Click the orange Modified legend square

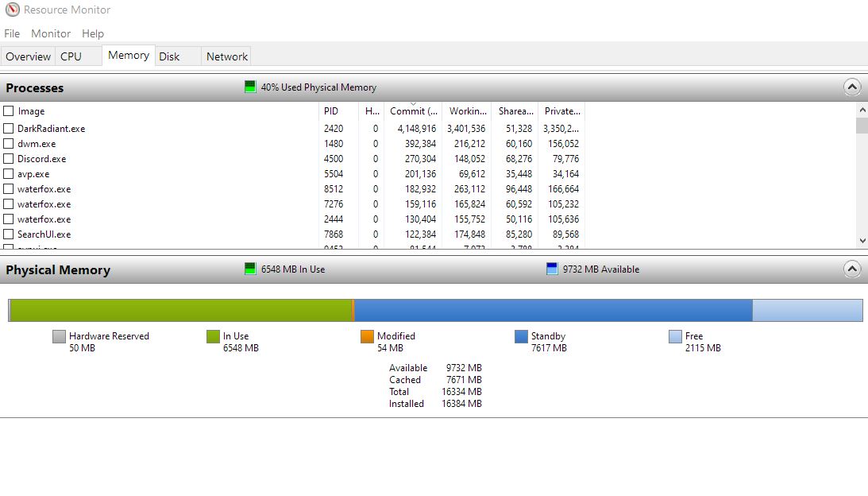coord(367,336)
